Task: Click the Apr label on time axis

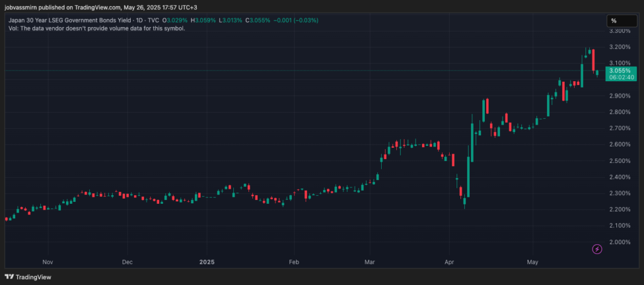Action: pos(448,261)
